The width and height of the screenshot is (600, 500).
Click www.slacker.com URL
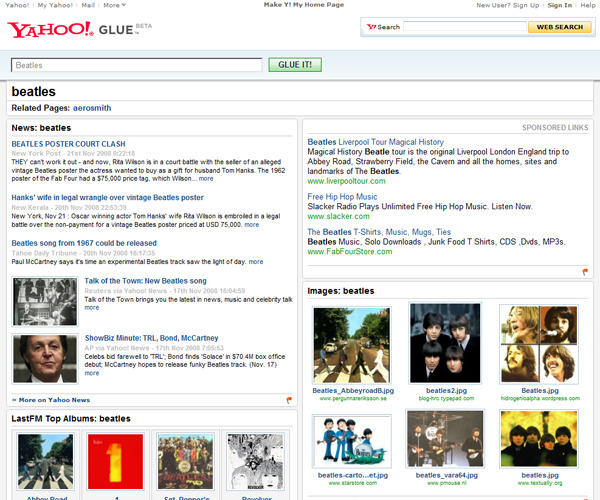point(338,216)
